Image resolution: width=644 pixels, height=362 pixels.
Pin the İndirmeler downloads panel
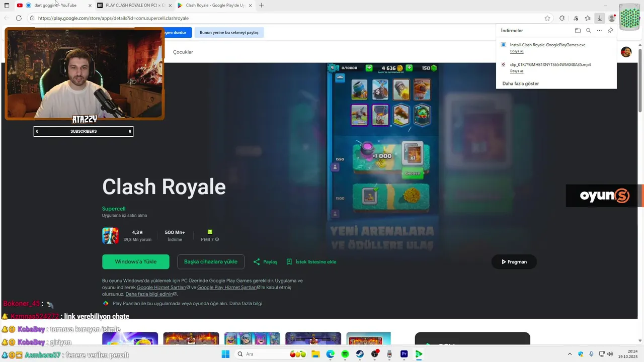pyautogui.click(x=610, y=31)
